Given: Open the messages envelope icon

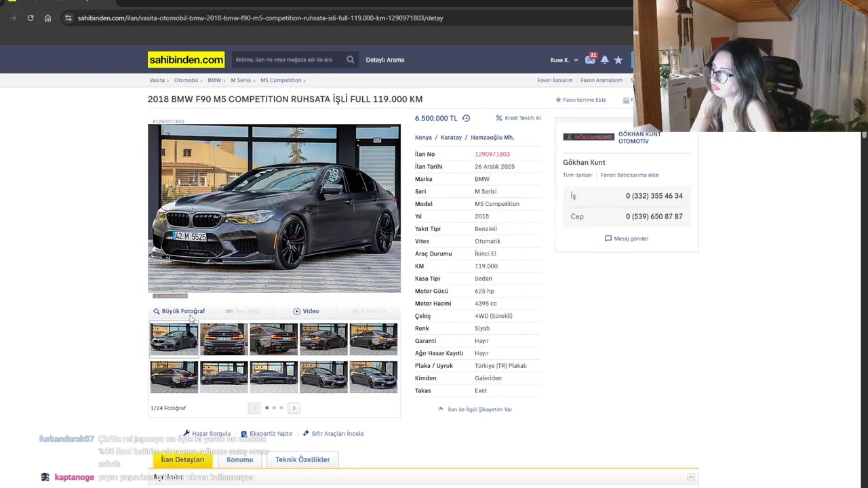Looking at the screenshot, I should [x=590, y=60].
